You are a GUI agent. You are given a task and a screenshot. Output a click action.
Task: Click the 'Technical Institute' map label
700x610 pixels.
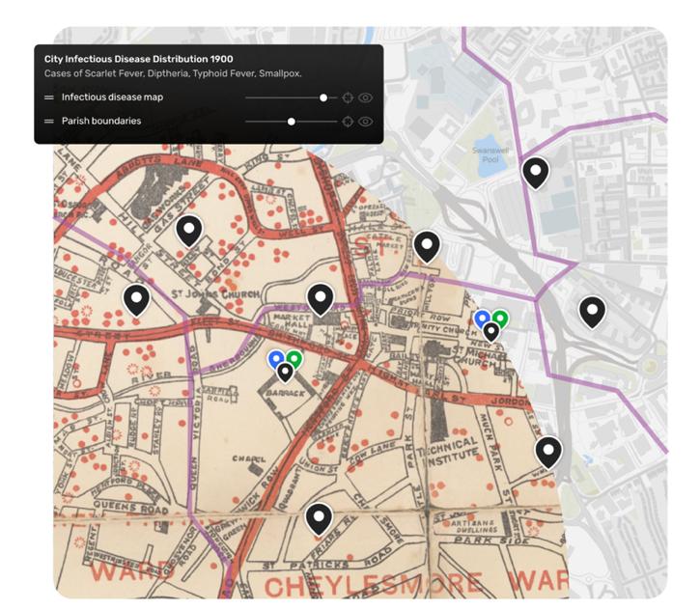(449, 450)
